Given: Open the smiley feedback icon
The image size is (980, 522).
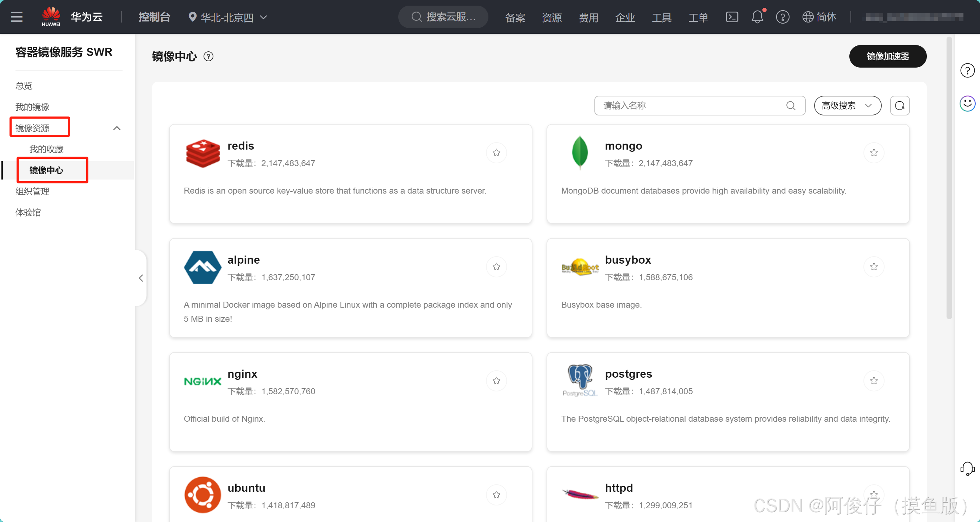Looking at the screenshot, I should point(967,103).
